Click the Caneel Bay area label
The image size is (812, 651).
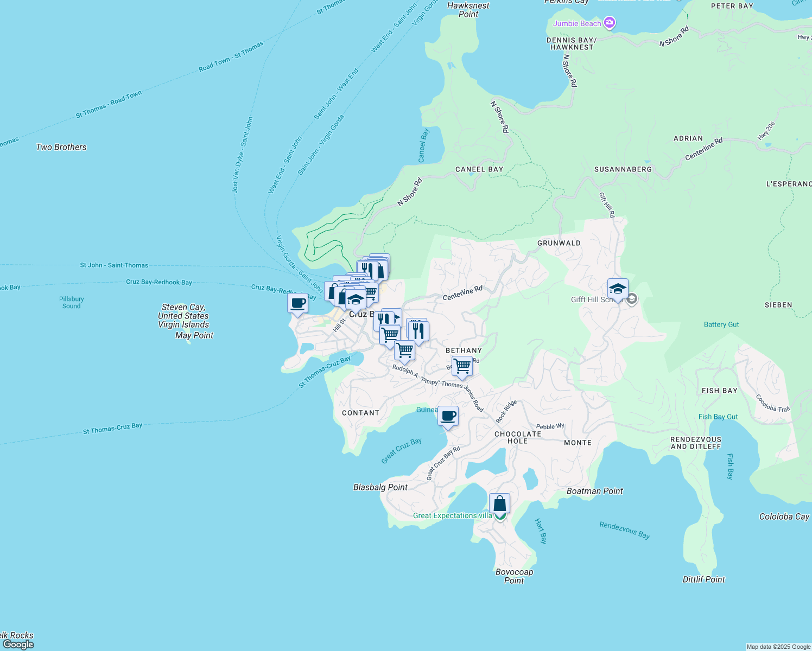point(478,169)
